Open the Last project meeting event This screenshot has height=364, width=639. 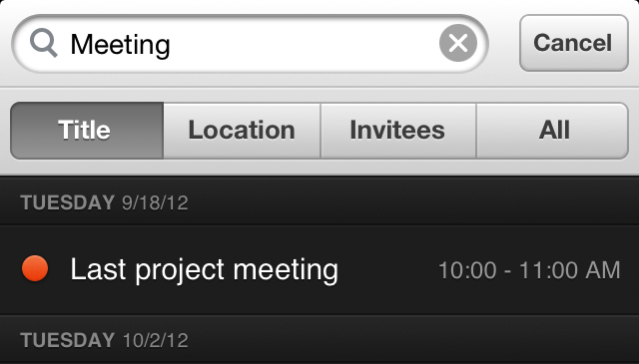(319, 269)
